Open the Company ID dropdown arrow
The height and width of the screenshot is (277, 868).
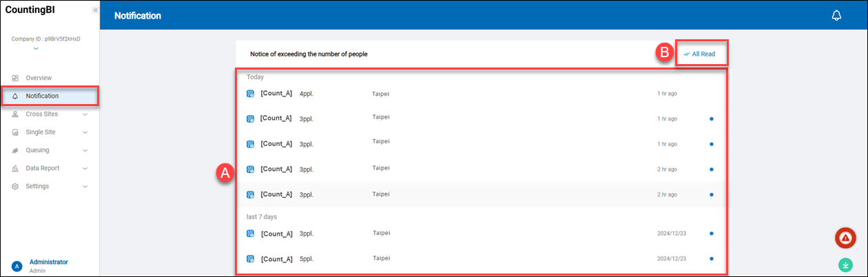click(x=36, y=49)
